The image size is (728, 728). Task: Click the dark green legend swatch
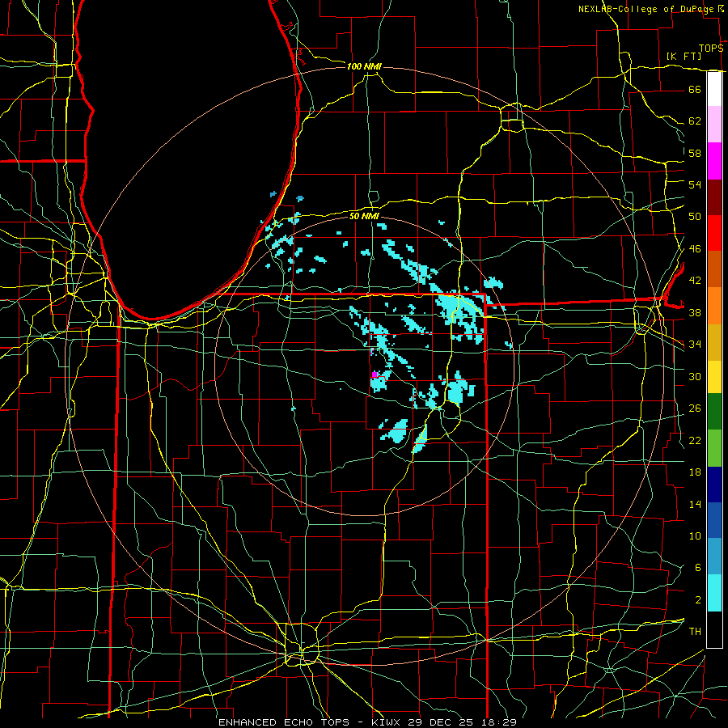714,412
